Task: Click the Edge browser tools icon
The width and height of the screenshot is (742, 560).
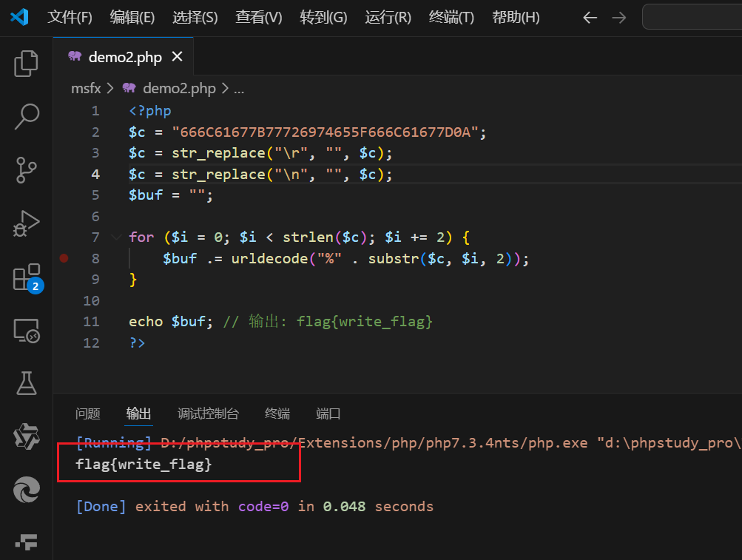Action: coord(27,490)
